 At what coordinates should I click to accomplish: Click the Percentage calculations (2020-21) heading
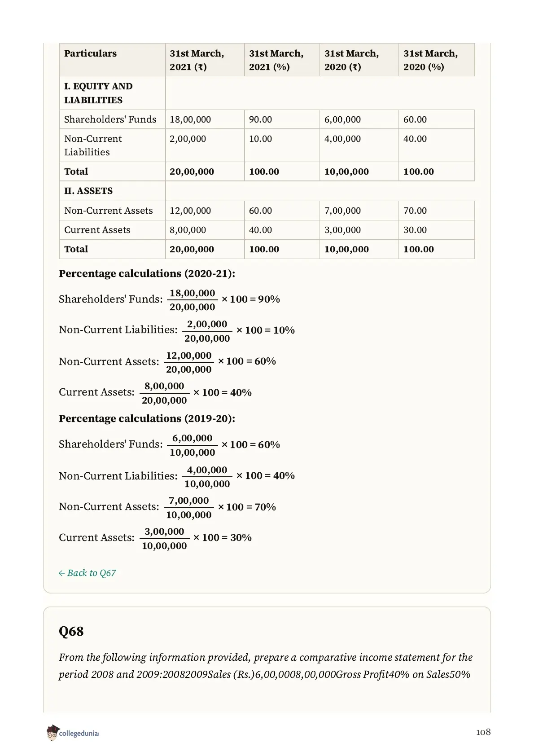(147, 273)
